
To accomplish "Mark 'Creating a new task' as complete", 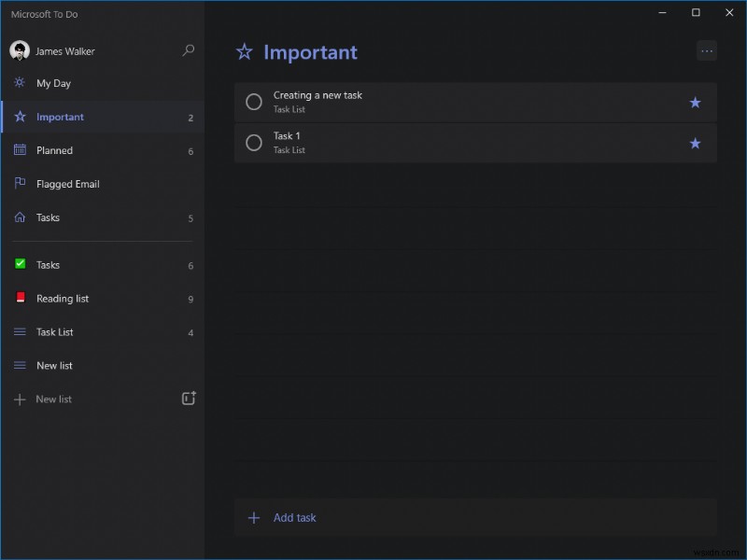I will (253, 103).
